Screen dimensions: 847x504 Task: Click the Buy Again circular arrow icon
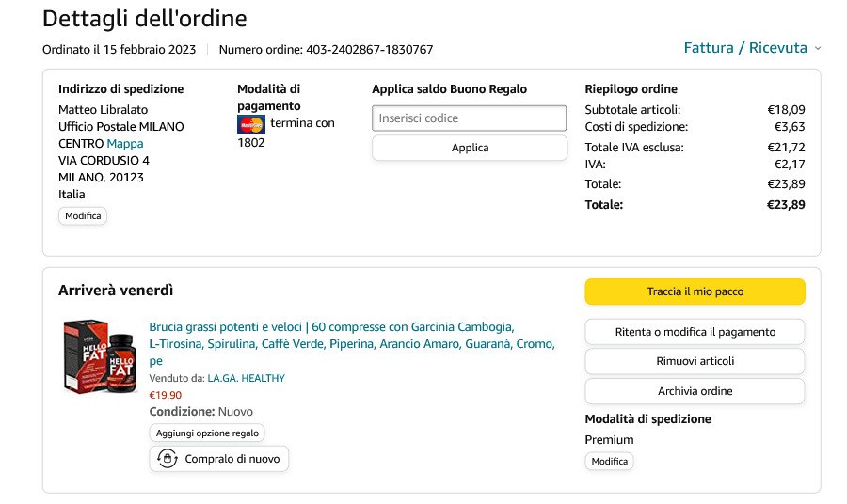(167, 459)
